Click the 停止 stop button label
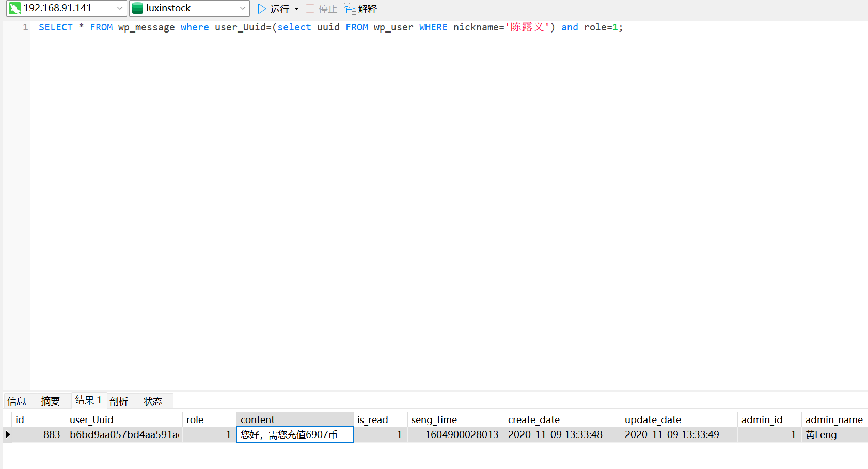The height and width of the screenshot is (469, 868). [327, 9]
